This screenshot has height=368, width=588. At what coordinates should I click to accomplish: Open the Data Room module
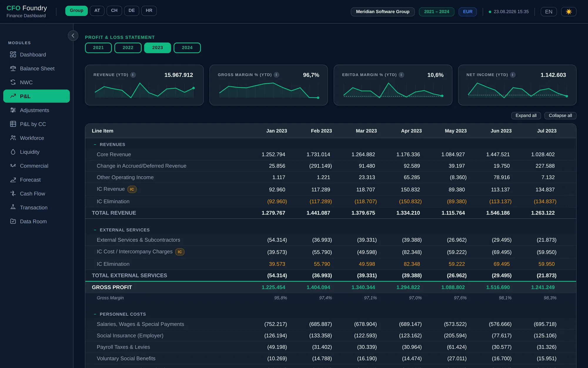36,221
